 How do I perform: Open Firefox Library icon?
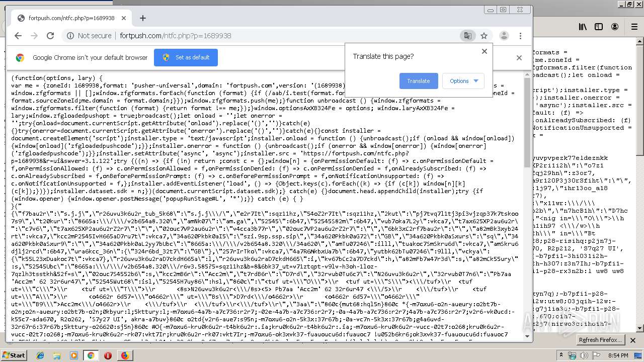(x=583, y=27)
